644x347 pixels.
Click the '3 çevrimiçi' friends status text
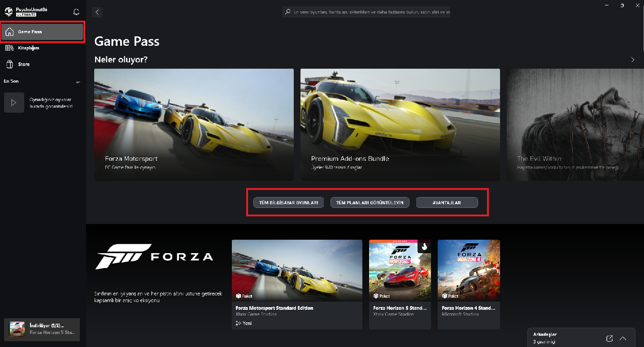coord(544,342)
